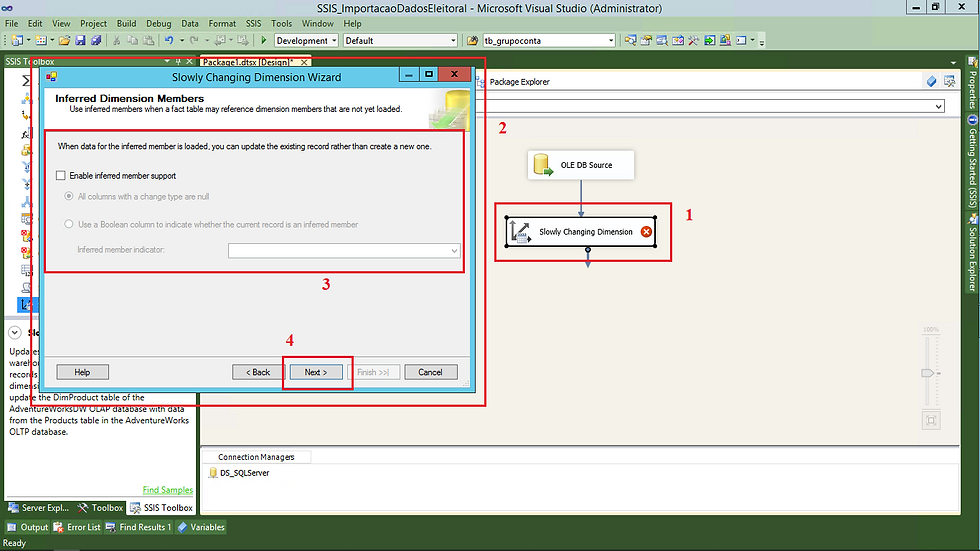
Task: Click the Open File folder icon
Action: [64, 41]
